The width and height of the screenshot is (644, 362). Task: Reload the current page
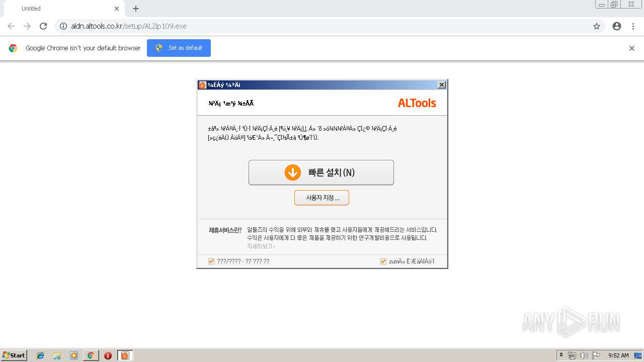pos(43,26)
